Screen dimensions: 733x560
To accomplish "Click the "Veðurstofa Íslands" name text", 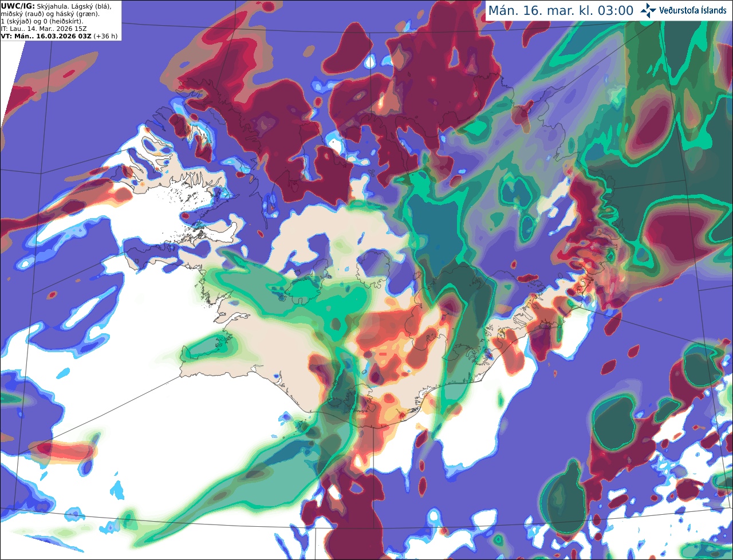I will [693, 10].
